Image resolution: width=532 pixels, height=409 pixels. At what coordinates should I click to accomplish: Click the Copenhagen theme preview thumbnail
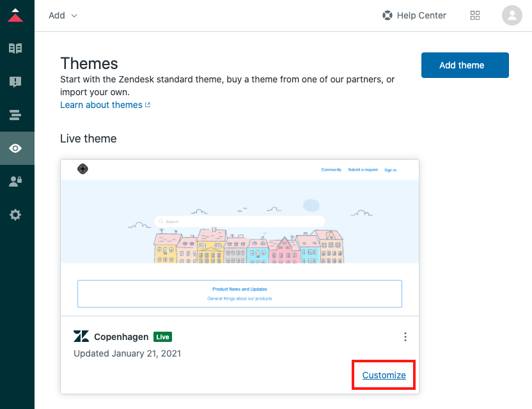coord(239,237)
